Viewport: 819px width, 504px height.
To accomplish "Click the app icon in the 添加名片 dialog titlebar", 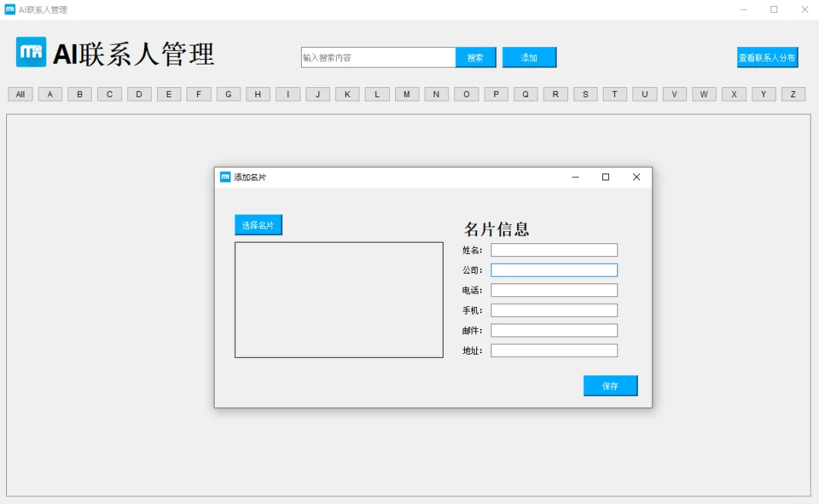I will click(x=226, y=177).
